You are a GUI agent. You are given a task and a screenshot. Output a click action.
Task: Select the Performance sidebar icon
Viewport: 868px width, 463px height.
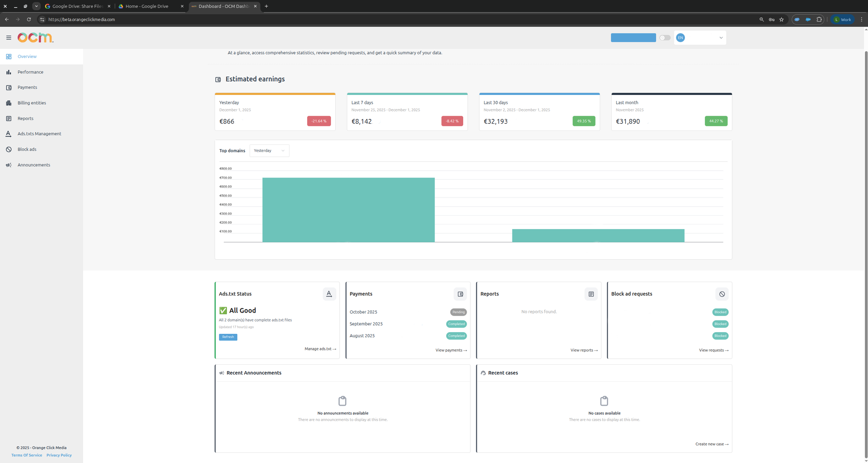[8, 72]
